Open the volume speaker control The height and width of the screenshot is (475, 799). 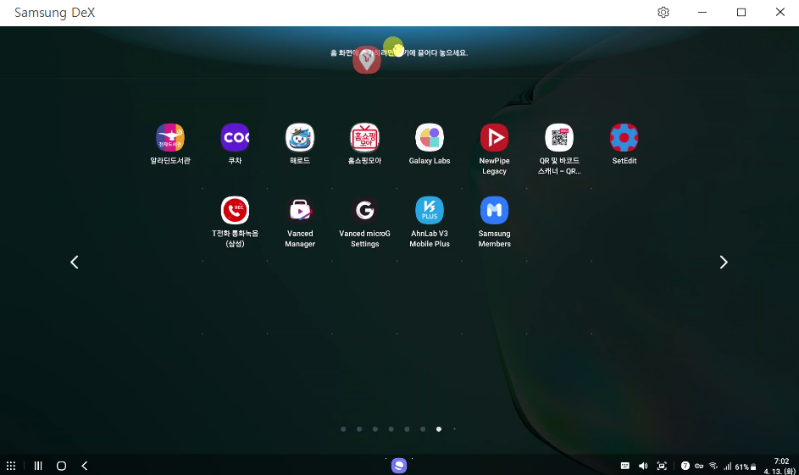pyautogui.click(x=643, y=466)
